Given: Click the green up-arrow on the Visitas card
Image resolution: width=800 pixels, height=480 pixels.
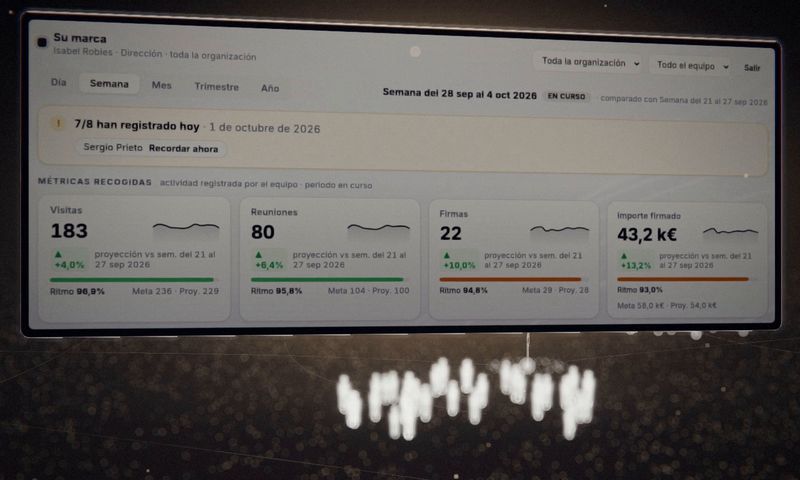Looking at the screenshot, I should pyautogui.click(x=58, y=254).
